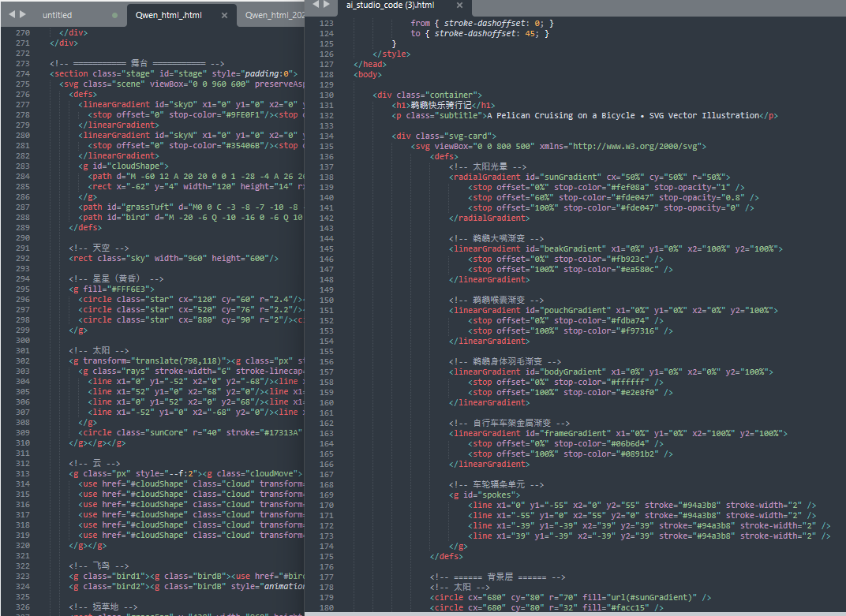Click the stop-color="#0891b2" line
846x616 pixels.
coord(571,453)
